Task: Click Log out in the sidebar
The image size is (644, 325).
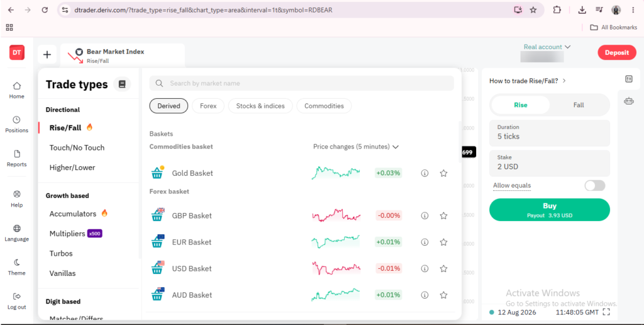Action: (17, 301)
